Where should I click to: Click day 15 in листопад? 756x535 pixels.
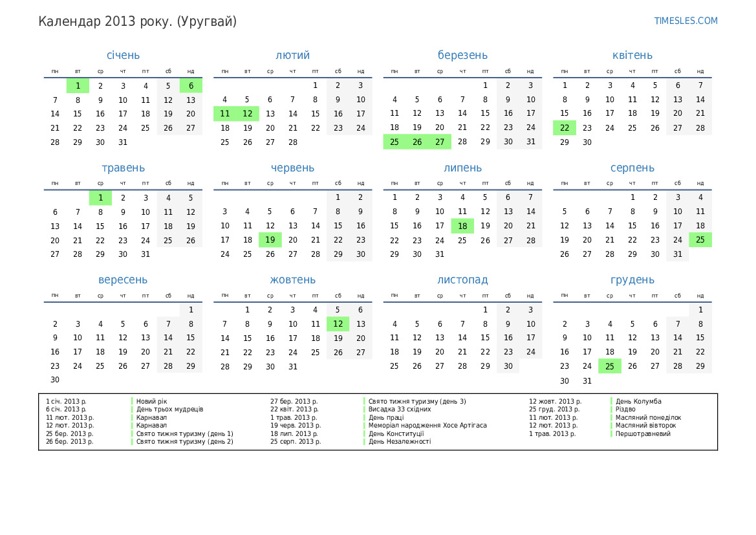[485, 338]
